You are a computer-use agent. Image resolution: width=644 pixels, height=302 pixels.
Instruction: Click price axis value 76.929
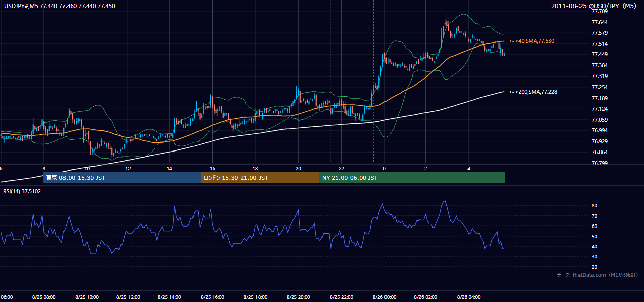click(x=599, y=141)
